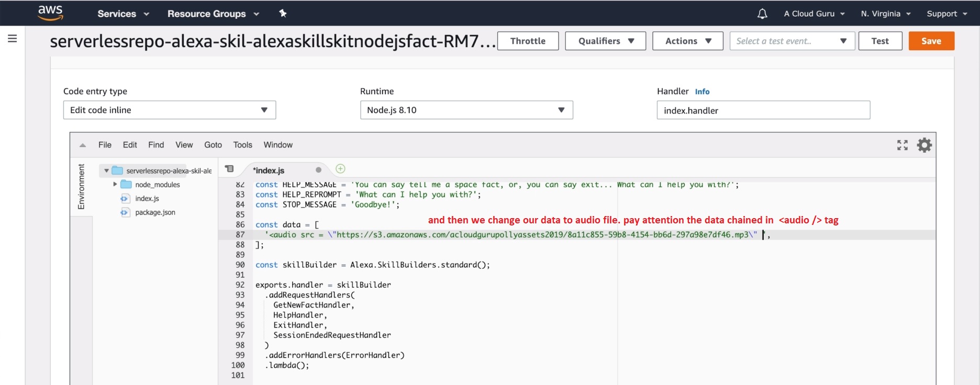Select index.js in the file tree
The image size is (980, 385).
point(147,199)
